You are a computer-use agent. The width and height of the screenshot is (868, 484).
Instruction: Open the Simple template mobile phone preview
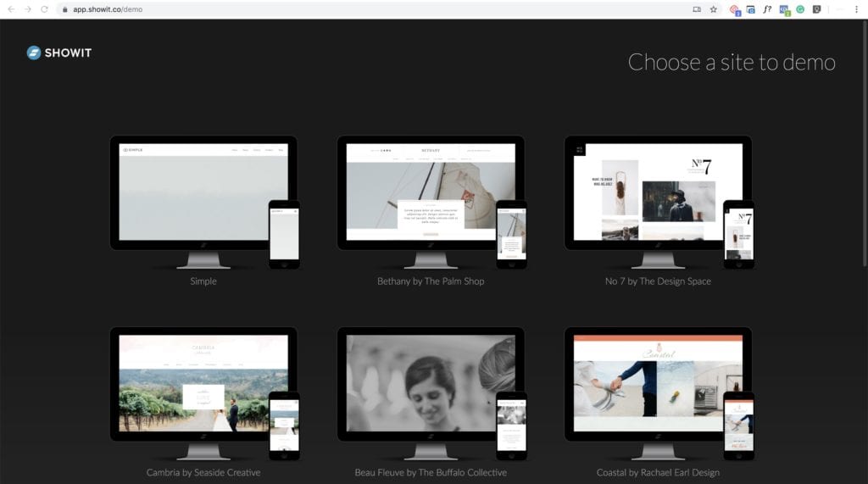click(284, 234)
